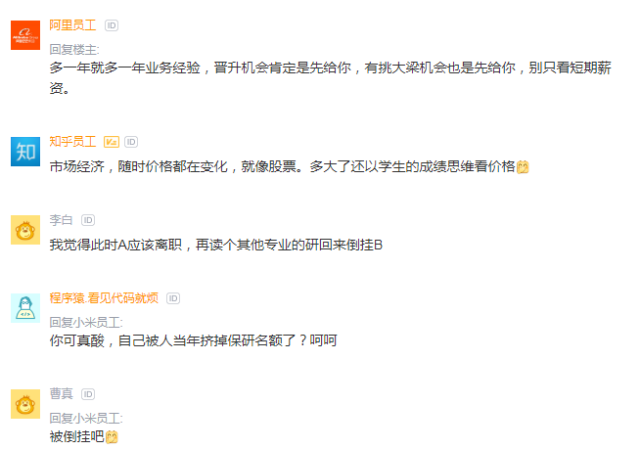Click ID badge beside 程序猿.看见代码就烦
This screenshot has width=640, height=450.
pos(173,299)
